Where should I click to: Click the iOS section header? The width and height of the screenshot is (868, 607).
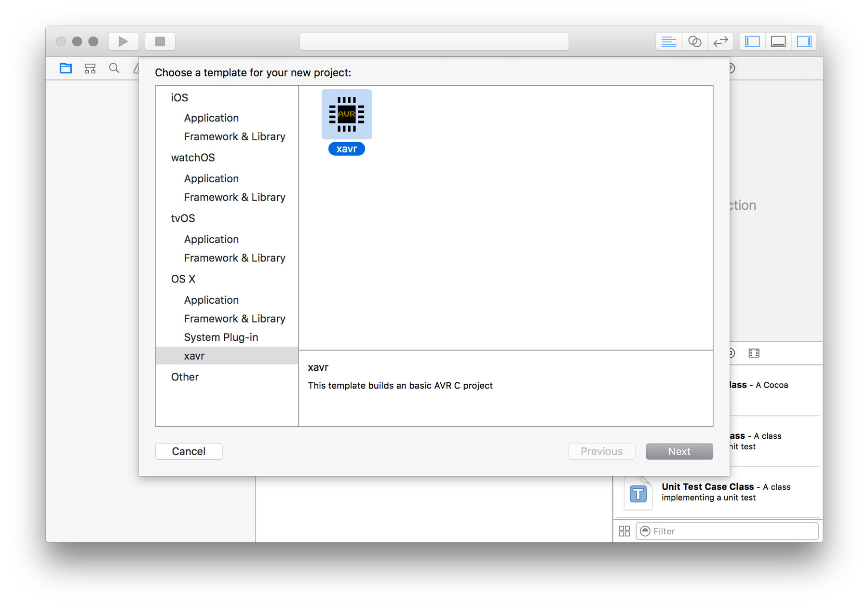coord(179,97)
